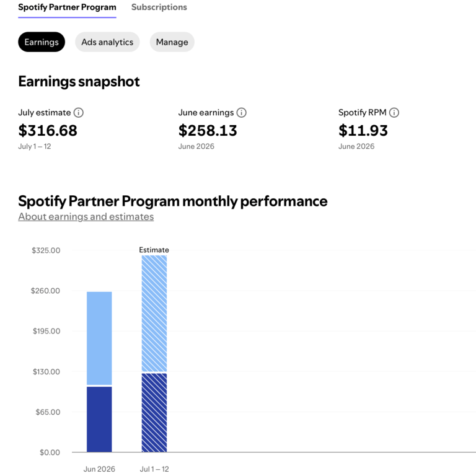The image size is (476, 476).
Task: Select the light blue Jun 2026 bar segment
Action: click(x=99, y=338)
